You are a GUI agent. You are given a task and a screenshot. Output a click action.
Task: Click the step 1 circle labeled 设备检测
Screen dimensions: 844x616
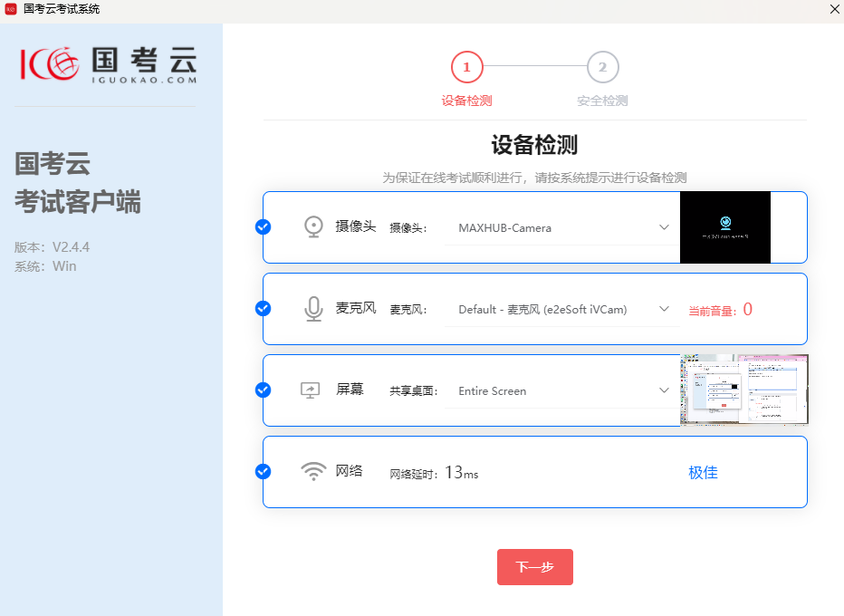(x=466, y=66)
